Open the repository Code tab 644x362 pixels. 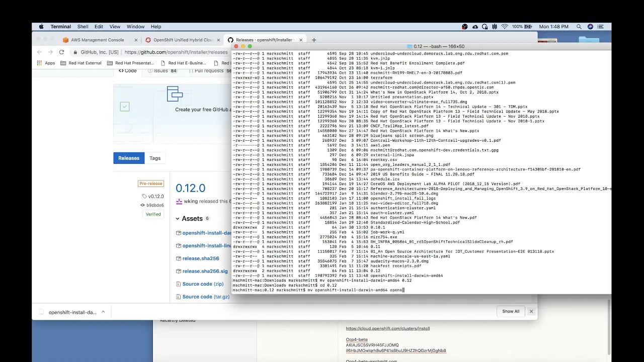pyautogui.click(x=128, y=71)
